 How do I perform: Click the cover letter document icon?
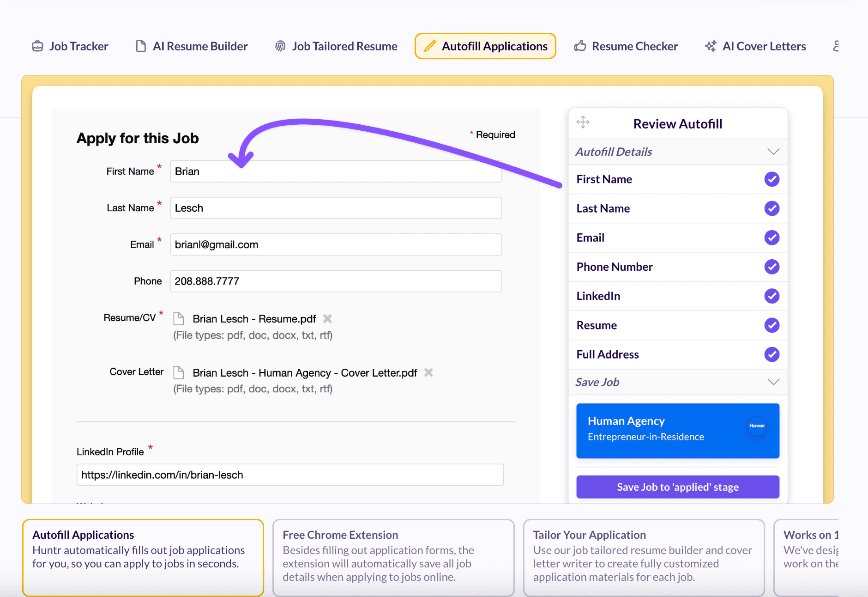[x=179, y=372]
